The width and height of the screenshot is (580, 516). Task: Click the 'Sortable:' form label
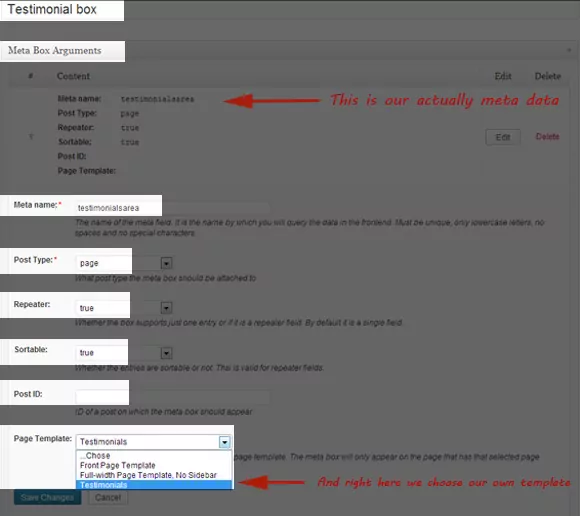[x=31, y=349]
